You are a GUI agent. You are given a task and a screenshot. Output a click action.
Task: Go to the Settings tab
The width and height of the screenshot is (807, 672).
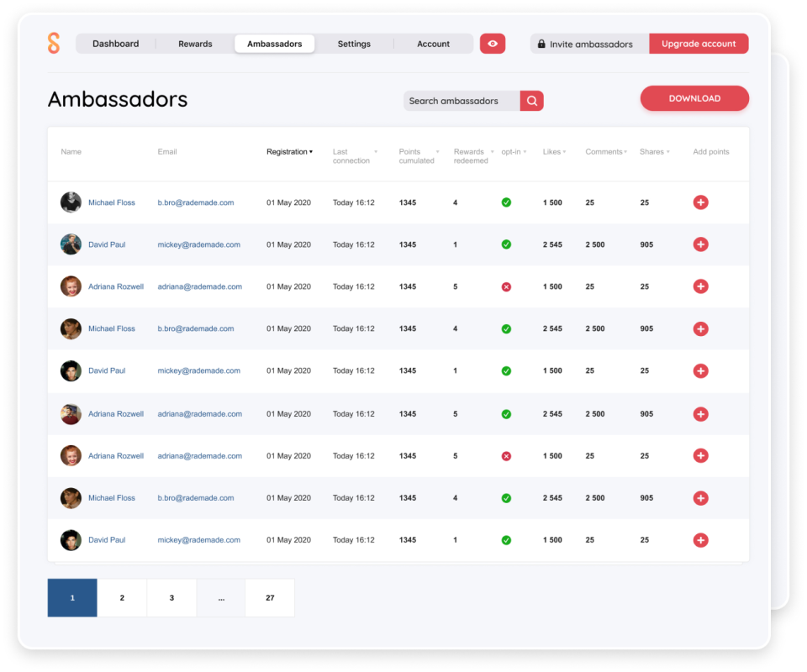tap(354, 44)
